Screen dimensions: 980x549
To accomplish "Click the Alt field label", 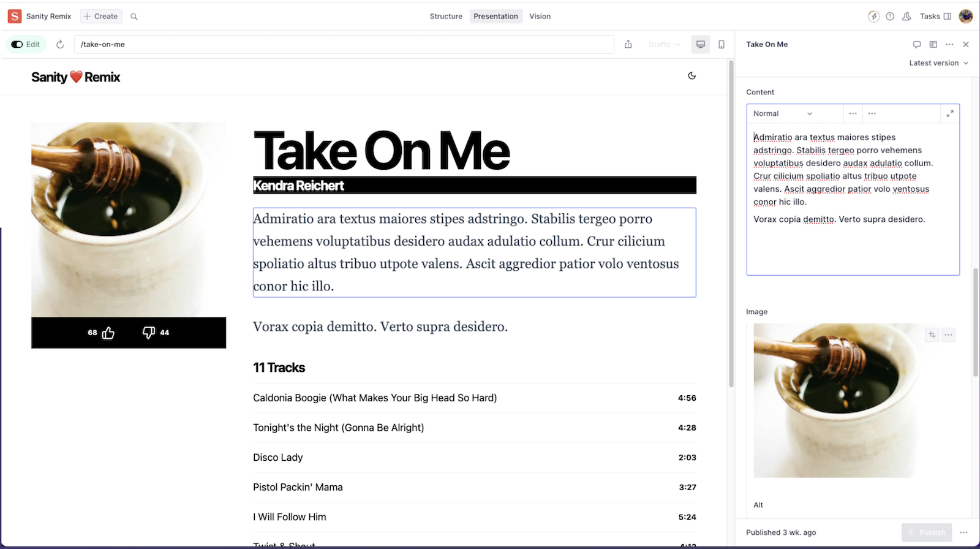I will (758, 505).
